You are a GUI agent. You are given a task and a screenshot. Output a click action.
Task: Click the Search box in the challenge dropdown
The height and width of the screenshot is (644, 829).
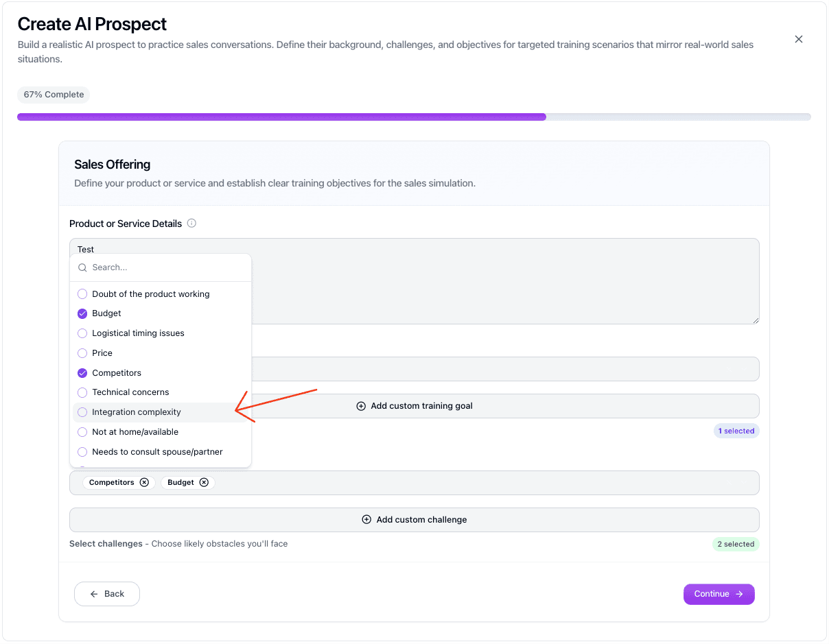tap(165, 267)
